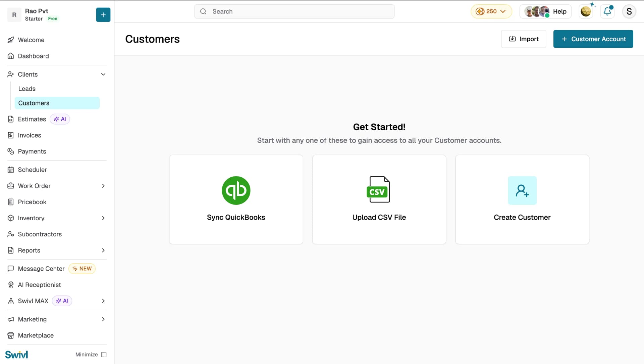Image resolution: width=644 pixels, height=364 pixels.
Task: Click the Import button
Action: coord(524,39)
